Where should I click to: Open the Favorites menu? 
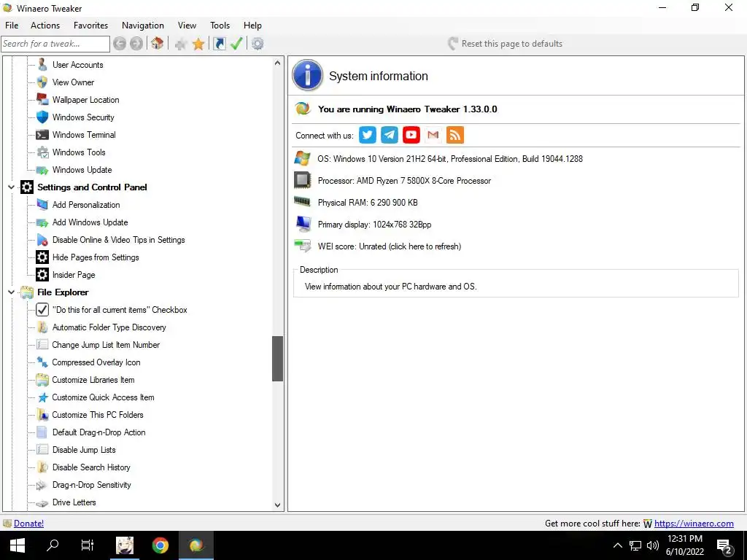[90, 26]
